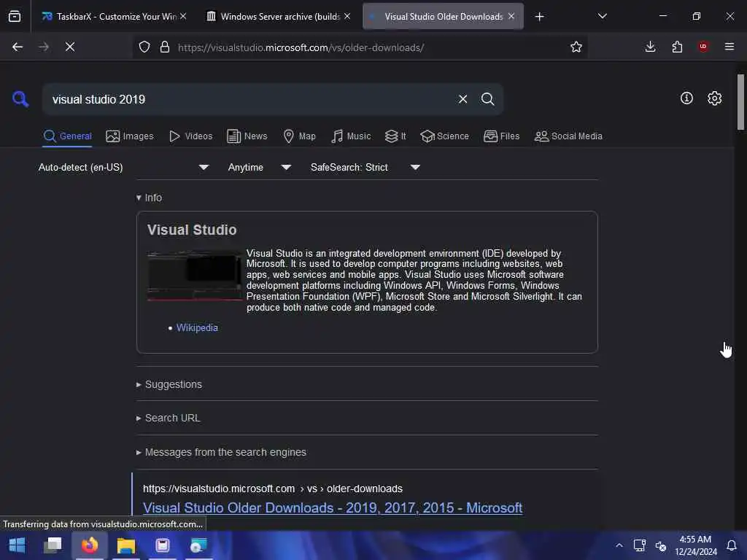Click the tray network display icon

[639, 545]
